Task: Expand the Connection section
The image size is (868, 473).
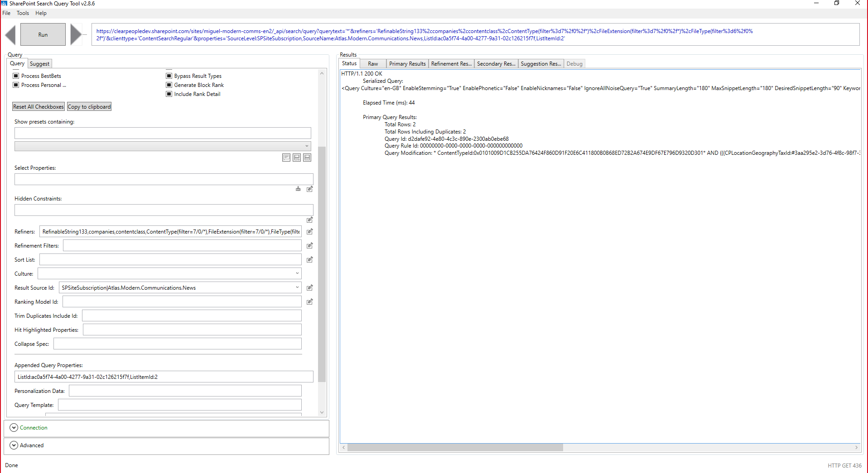Action: coord(14,427)
